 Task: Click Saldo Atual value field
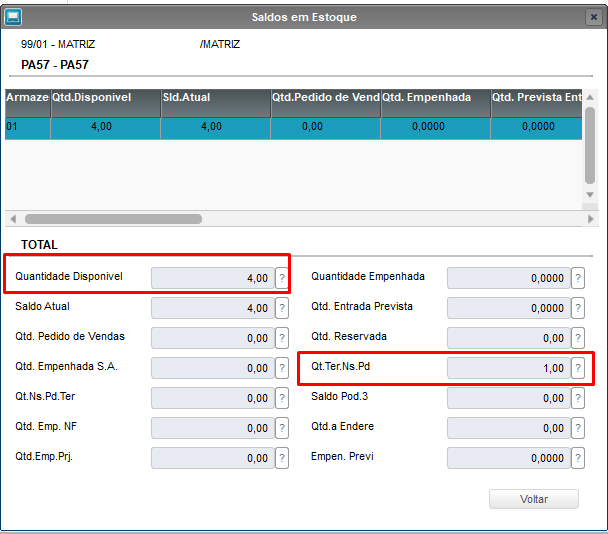[213, 308]
